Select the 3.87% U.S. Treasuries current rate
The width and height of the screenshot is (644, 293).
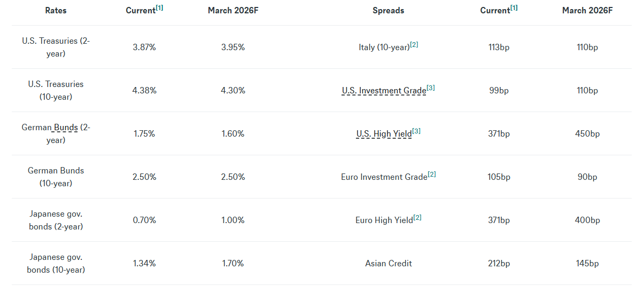point(144,47)
